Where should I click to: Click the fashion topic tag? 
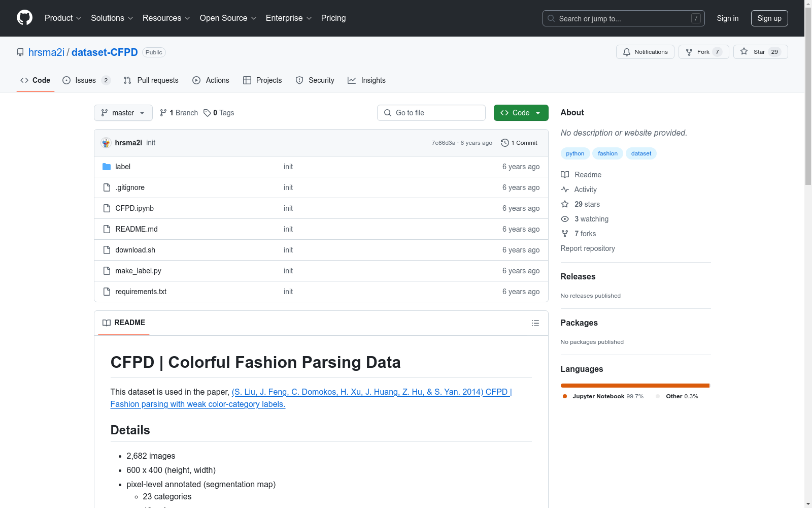607,153
